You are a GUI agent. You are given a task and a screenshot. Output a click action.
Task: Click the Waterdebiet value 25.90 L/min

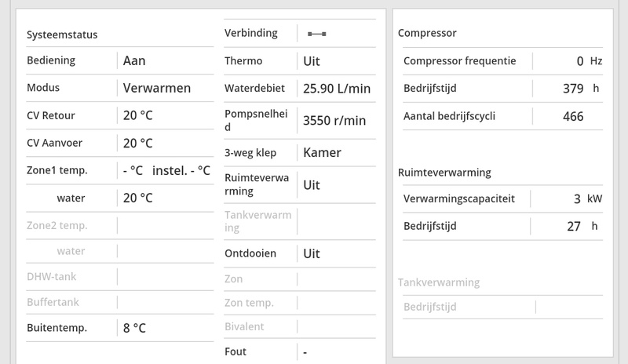point(336,89)
